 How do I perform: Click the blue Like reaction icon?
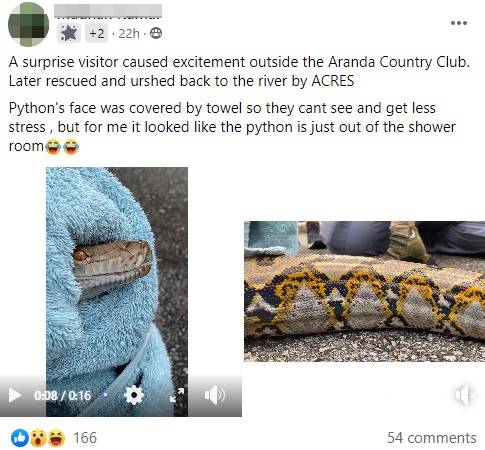tap(20, 438)
